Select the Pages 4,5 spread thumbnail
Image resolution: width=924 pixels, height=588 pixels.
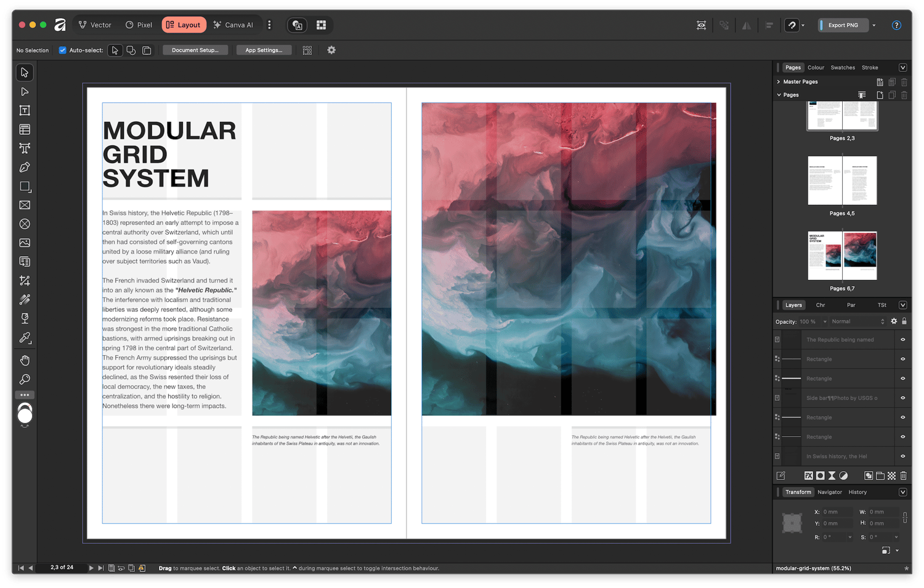842,180
